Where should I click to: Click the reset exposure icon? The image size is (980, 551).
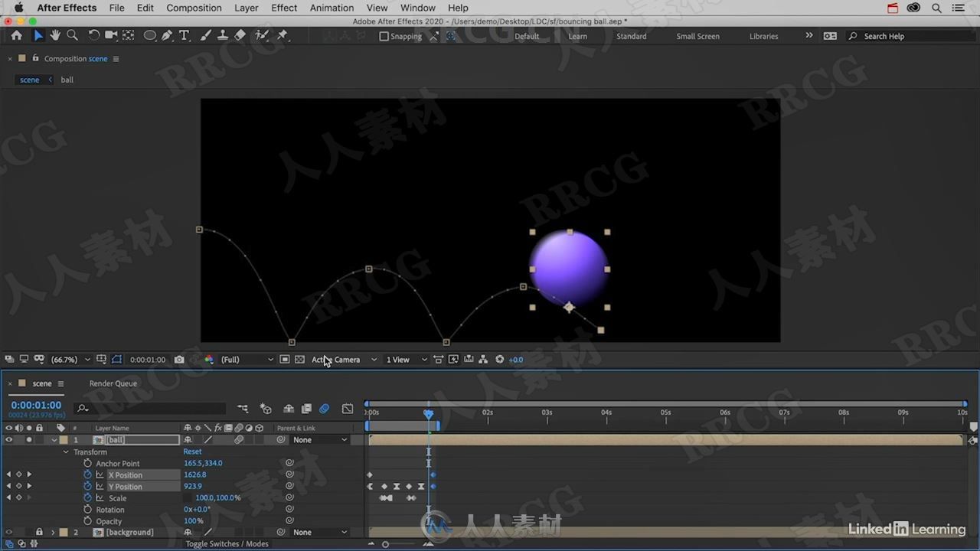click(x=500, y=360)
